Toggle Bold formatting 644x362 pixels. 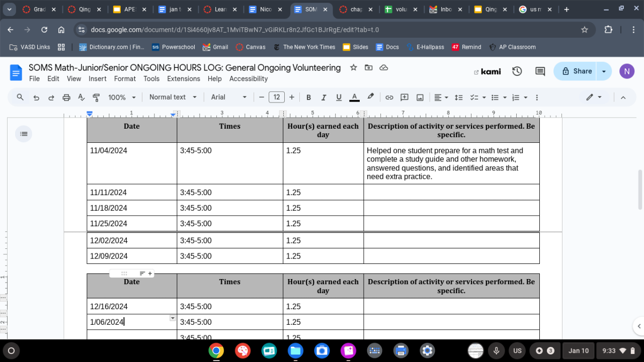[x=308, y=98]
